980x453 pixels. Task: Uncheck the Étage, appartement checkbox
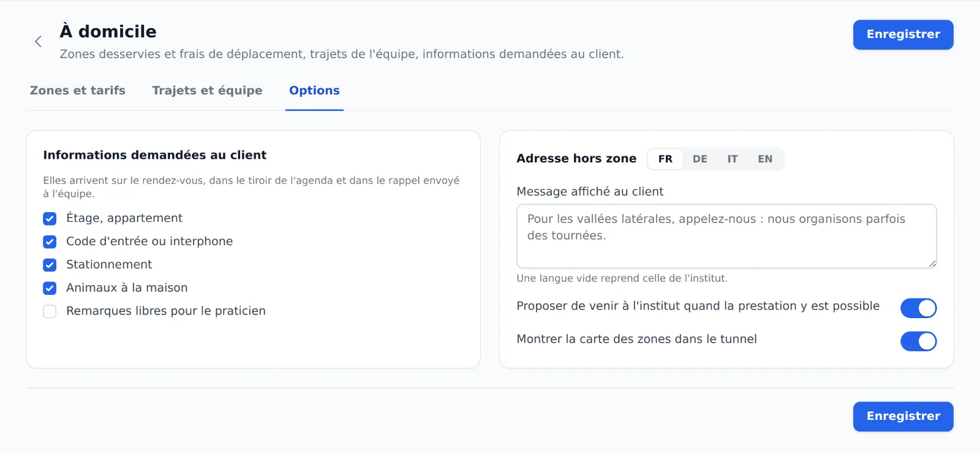50,219
